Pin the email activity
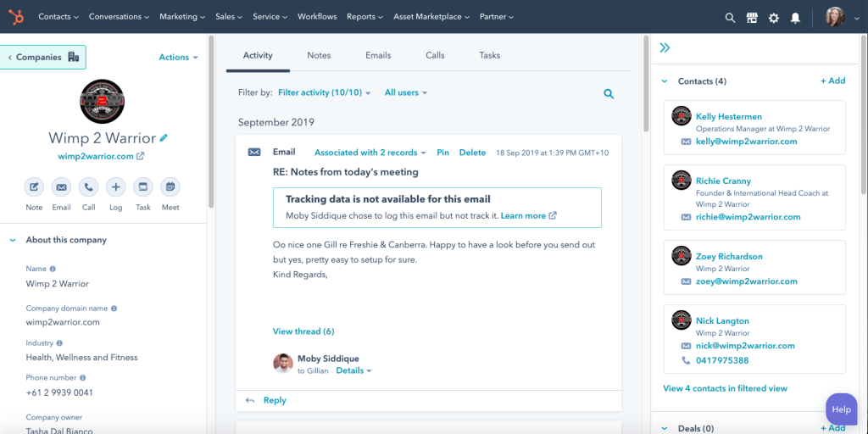 442,153
